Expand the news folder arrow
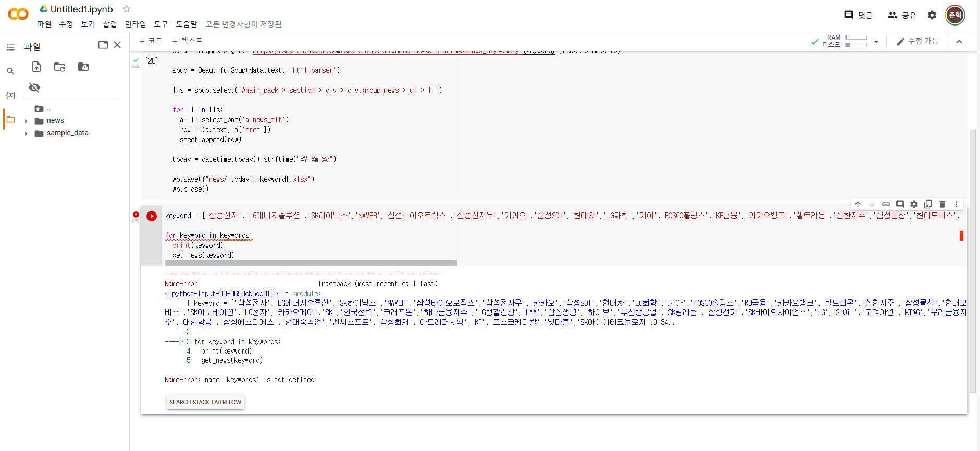The height and width of the screenshot is (451, 980). 26,121
